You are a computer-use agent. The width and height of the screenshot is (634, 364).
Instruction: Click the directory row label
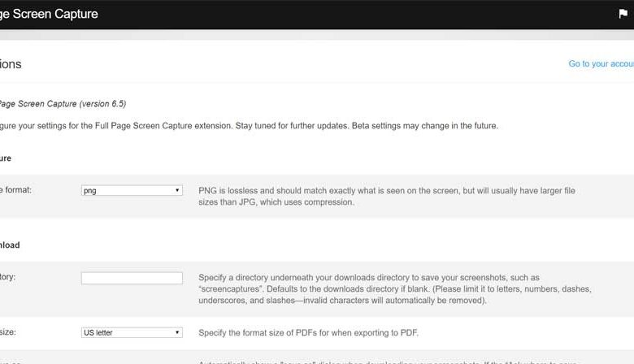pyautogui.click(x=8, y=277)
